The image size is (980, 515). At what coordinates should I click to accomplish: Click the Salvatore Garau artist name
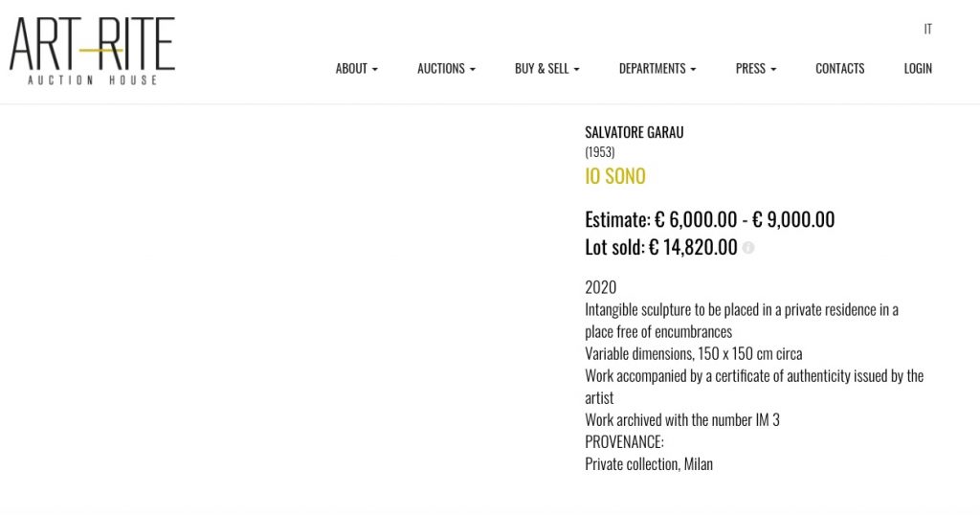(x=634, y=132)
